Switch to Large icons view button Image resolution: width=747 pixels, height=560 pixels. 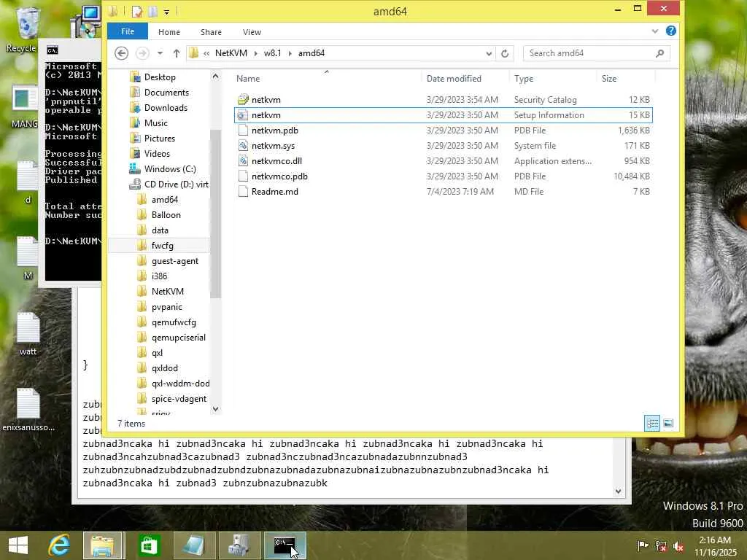tap(668, 423)
